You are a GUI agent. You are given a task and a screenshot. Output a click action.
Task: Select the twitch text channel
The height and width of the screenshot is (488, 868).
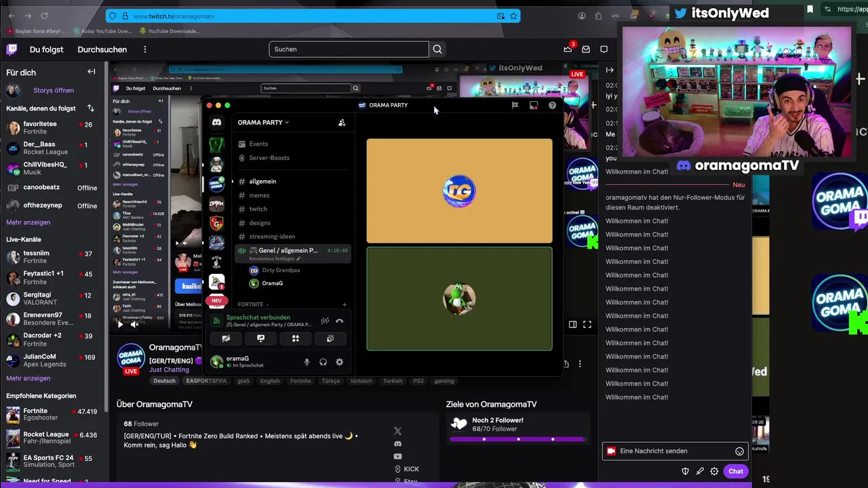pos(258,209)
